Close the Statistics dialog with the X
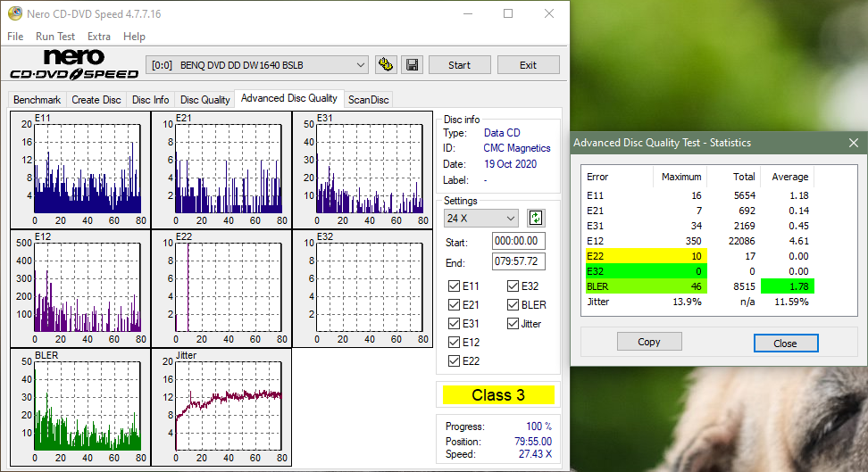The width and height of the screenshot is (868, 472). [854, 143]
